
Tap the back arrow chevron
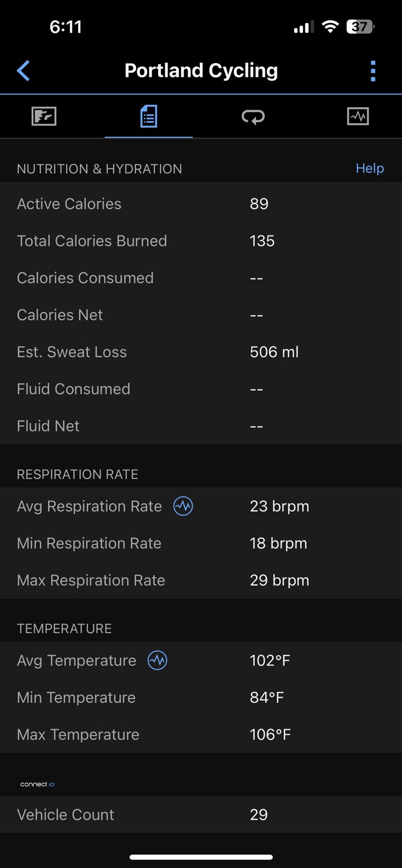(23, 71)
